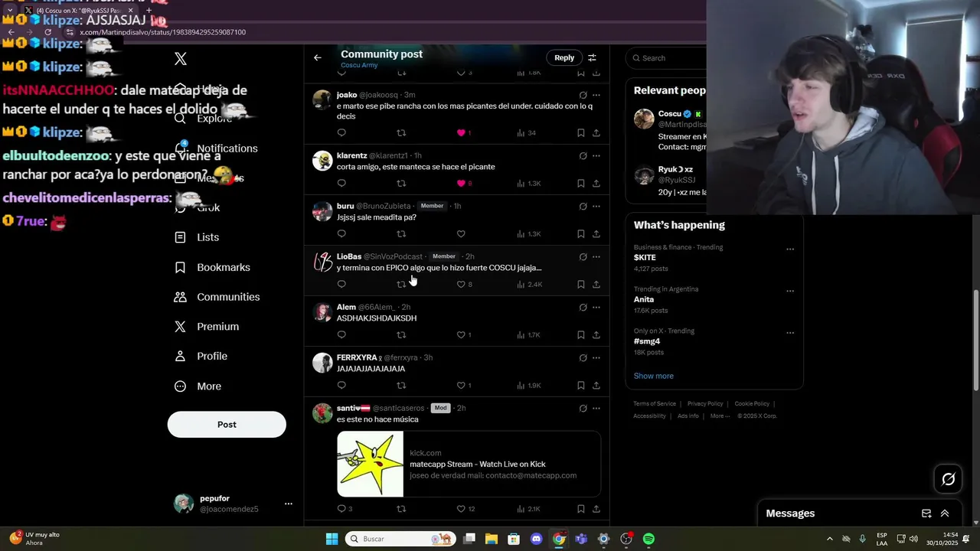Reply to buru's post
Viewport: 980px width, 551px height.
pos(341,234)
